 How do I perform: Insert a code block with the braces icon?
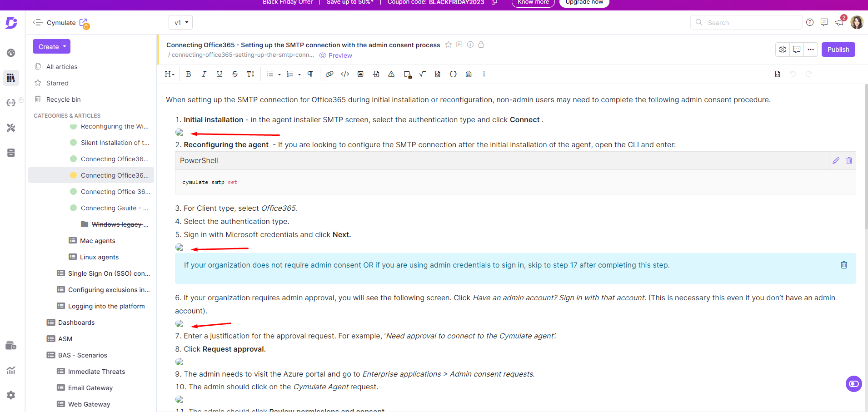tap(453, 74)
